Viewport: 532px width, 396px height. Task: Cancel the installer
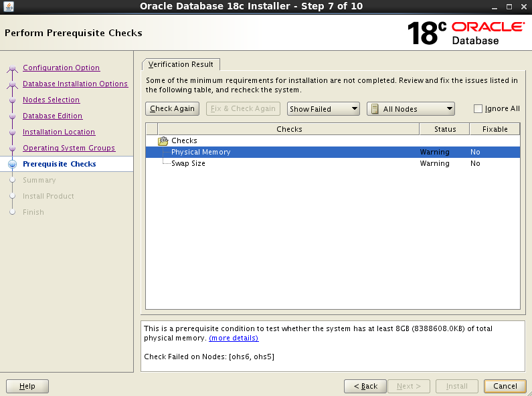tap(505, 386)
